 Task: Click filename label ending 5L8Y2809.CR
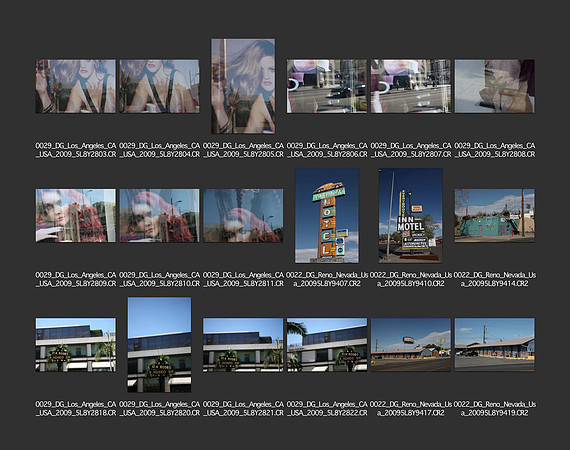76,279
